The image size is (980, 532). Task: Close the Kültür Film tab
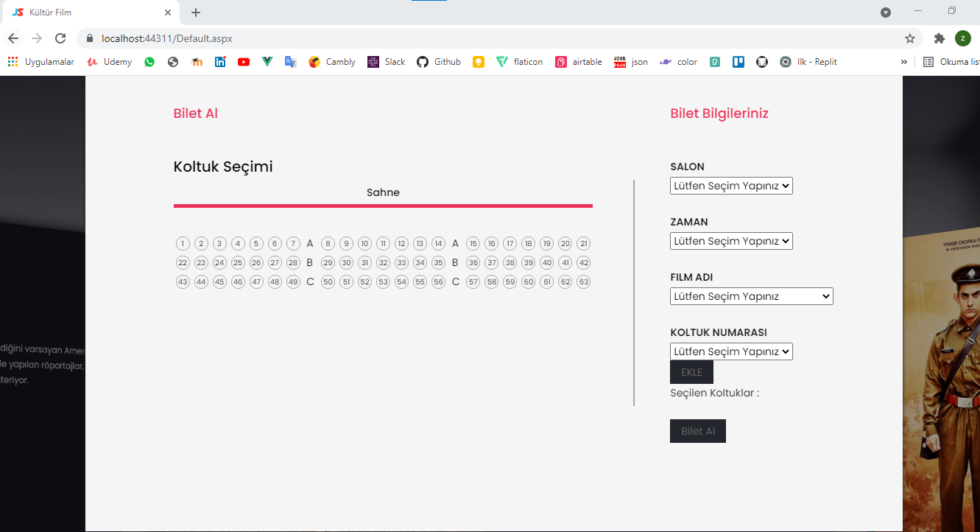click(168, 13)
